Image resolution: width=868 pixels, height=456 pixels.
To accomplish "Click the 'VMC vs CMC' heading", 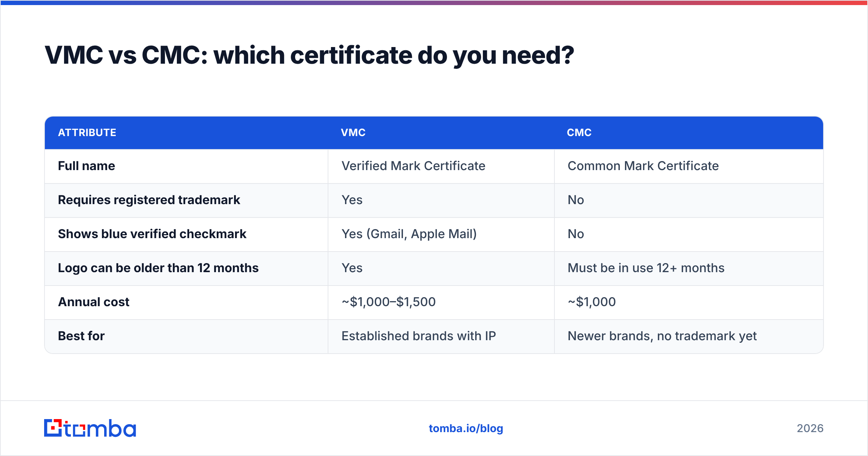I will coord(309,55).
